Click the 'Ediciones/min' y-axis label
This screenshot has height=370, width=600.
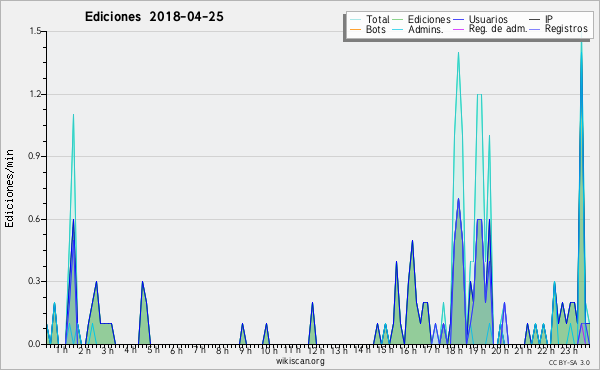(x=9, y=188)
